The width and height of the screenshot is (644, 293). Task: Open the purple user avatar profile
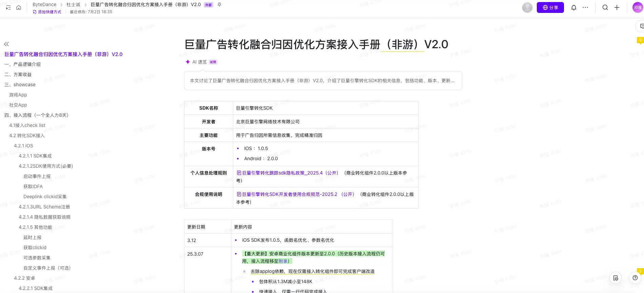coord(638,7)
